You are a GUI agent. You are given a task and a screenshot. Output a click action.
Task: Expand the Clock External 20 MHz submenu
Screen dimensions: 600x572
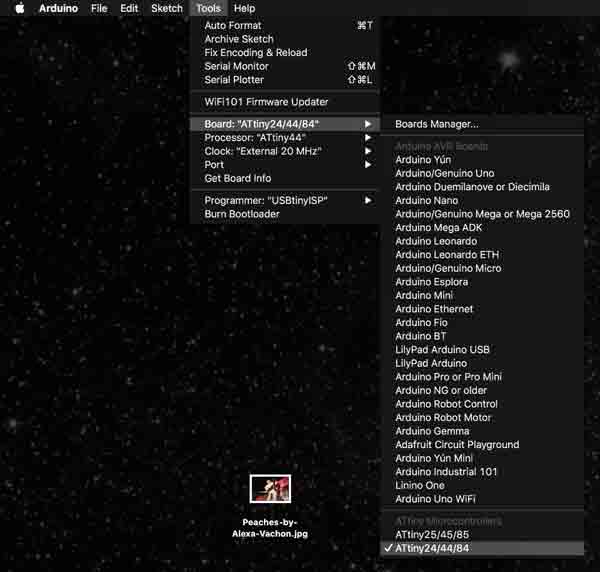[285, 151]
